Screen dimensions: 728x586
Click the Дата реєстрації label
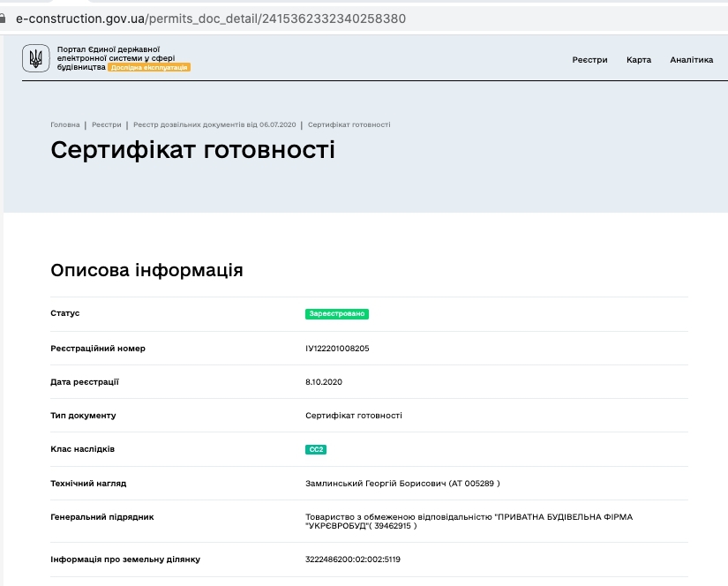[x=85, y=382]
